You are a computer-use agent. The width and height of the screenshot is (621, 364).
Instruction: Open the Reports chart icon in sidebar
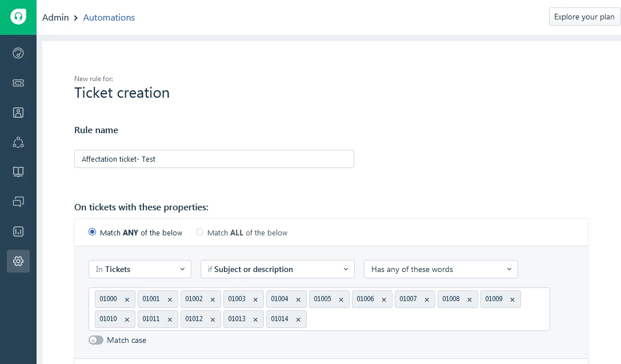tap(18, 231)
